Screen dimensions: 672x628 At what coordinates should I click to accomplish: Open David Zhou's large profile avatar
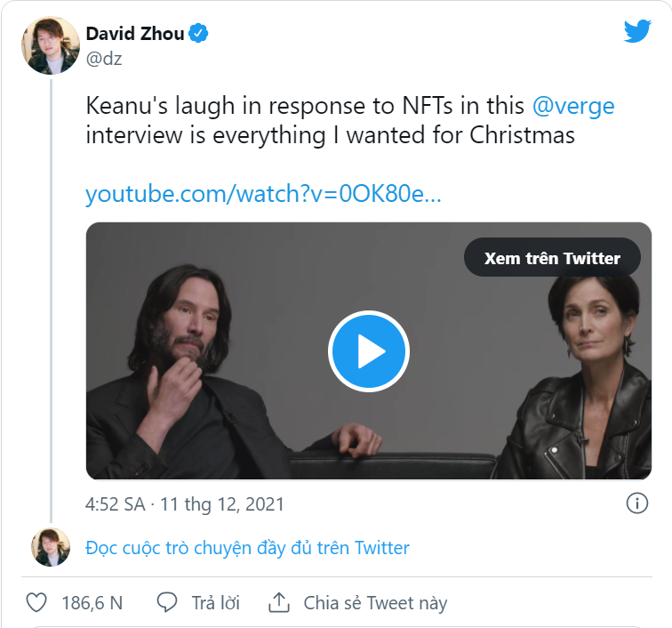point(51,46)
